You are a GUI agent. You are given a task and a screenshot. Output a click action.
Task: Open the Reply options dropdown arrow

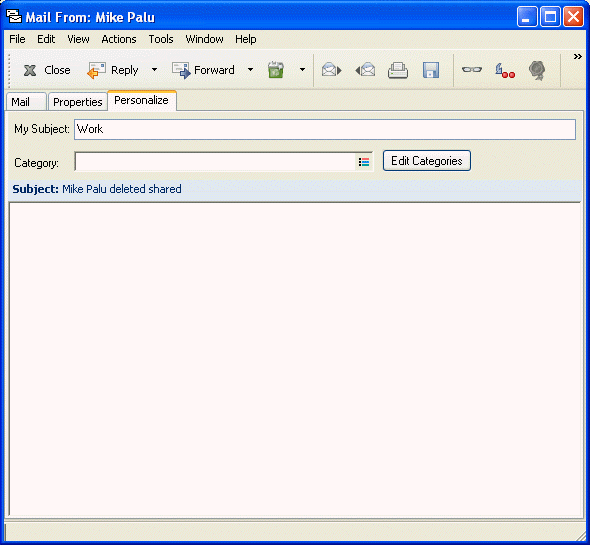click(x=154, y=70)
